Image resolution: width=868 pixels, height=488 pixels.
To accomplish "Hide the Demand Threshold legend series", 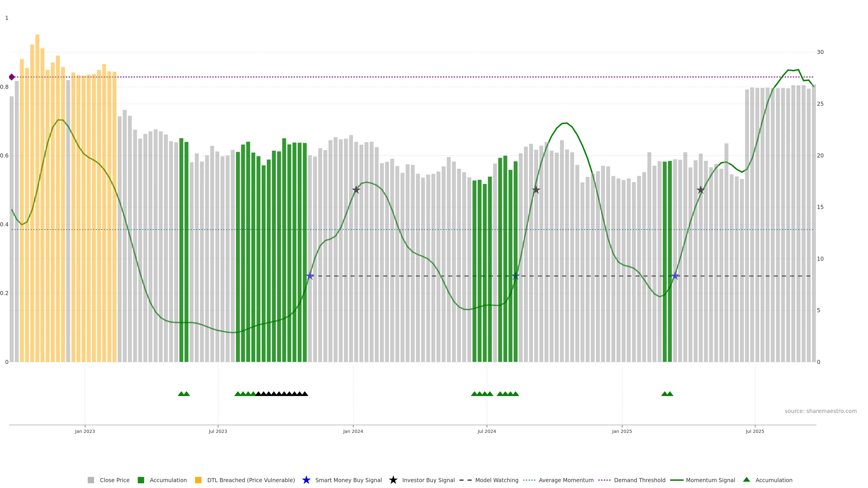I will 639,480.
